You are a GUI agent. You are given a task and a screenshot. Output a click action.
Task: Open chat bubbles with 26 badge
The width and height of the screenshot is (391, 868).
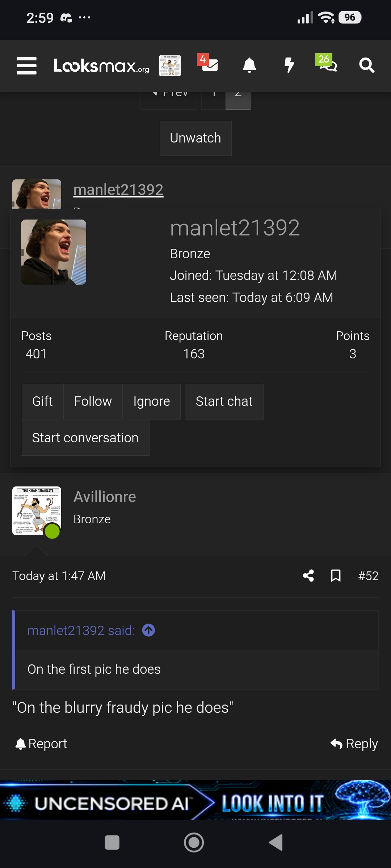[x=327, y=64]
